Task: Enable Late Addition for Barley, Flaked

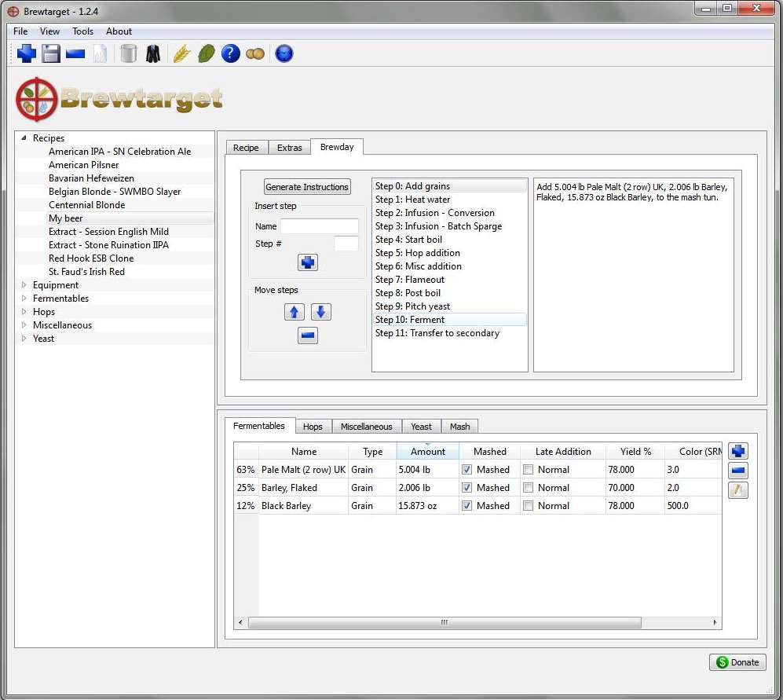Action: (529, 488)
